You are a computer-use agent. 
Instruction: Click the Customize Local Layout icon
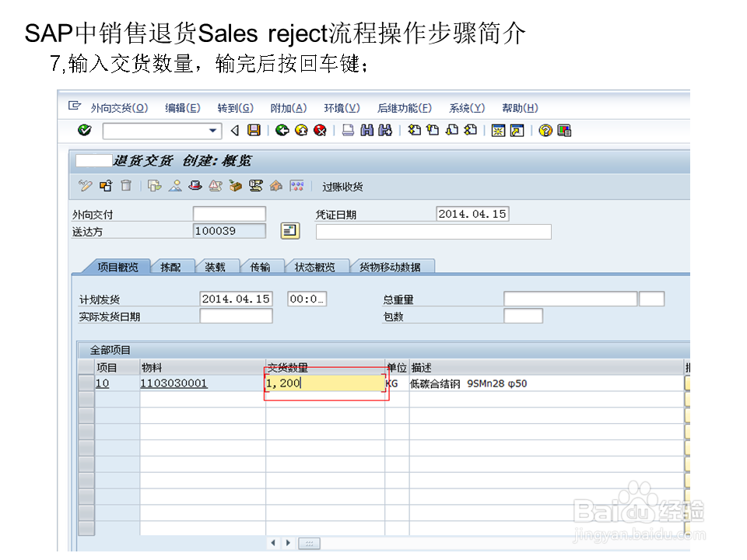pos(564,130)
